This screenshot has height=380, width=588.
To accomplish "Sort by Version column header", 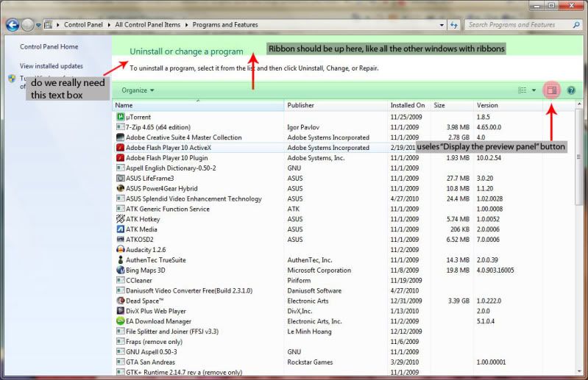I will coord(508,105).
